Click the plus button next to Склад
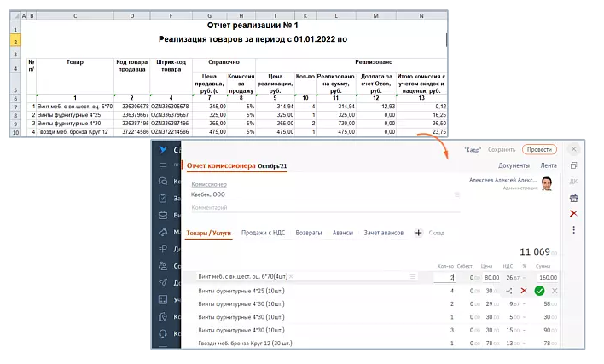Image resolution: width=604 pixels, height=364 pixels. tap(418, 233)
